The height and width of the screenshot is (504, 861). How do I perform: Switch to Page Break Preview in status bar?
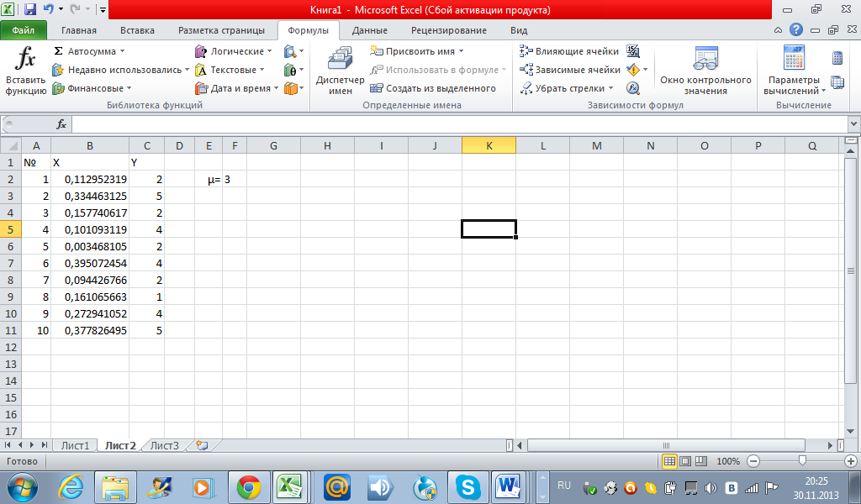point(701,461)
